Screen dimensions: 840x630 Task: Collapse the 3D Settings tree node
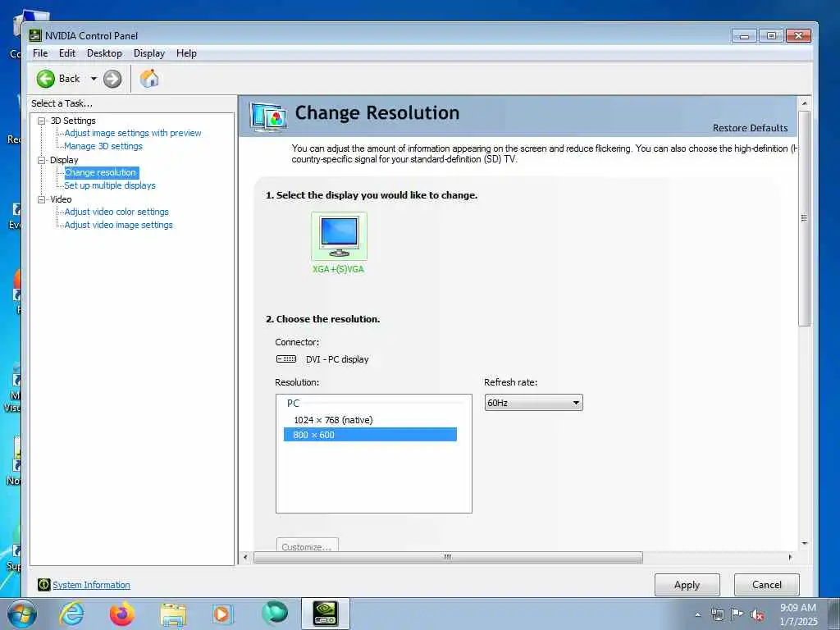pyautogui.click(x=41, y=121)
